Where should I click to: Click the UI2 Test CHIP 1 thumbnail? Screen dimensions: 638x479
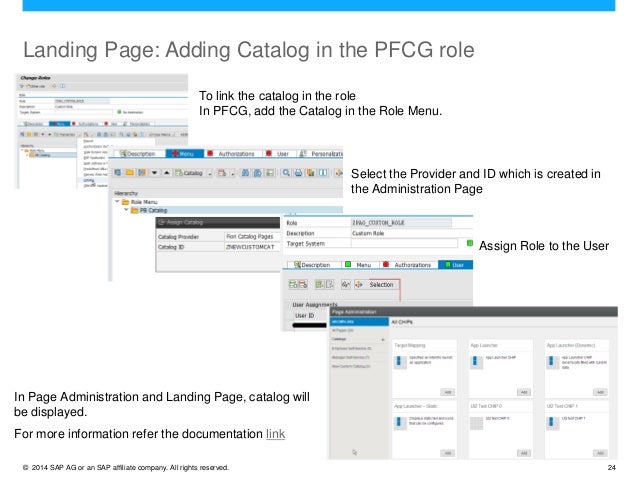pyautogui.click(x=553, y=423)
